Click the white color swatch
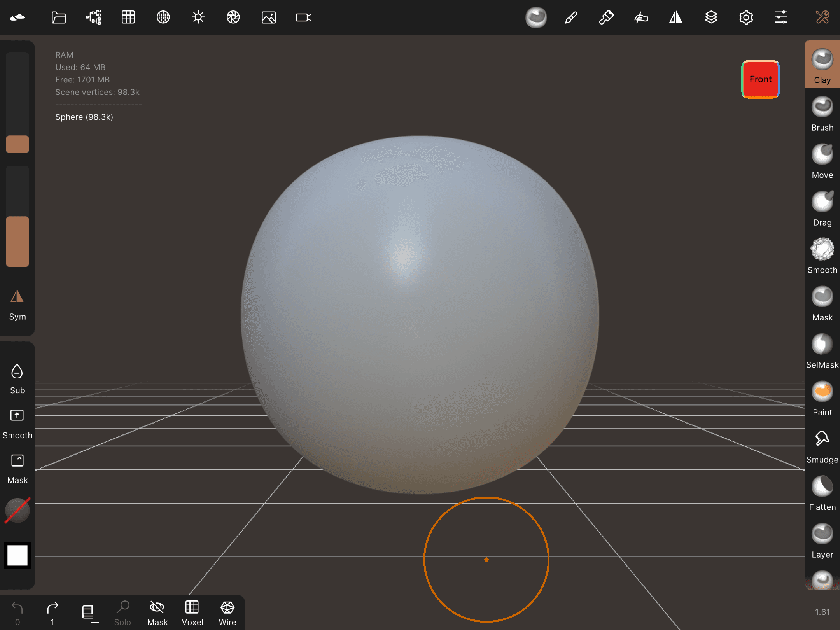Viewport: 840px width, 630px height. (17, 555)
